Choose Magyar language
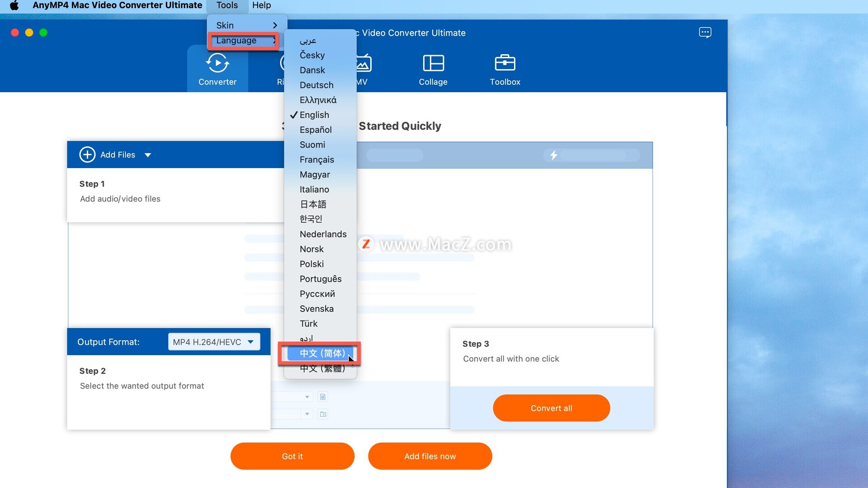The height and width of the screenshot is (488, 868). 320,174
